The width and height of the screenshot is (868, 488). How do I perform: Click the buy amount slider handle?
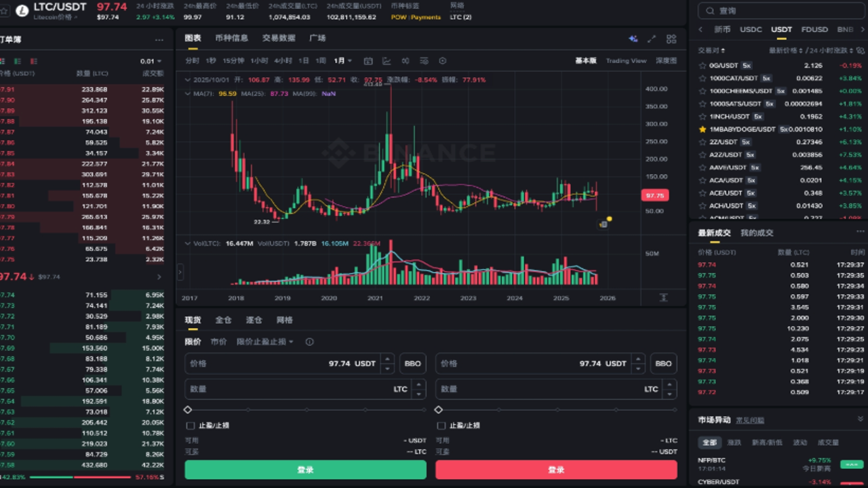[x=188, y=410]
